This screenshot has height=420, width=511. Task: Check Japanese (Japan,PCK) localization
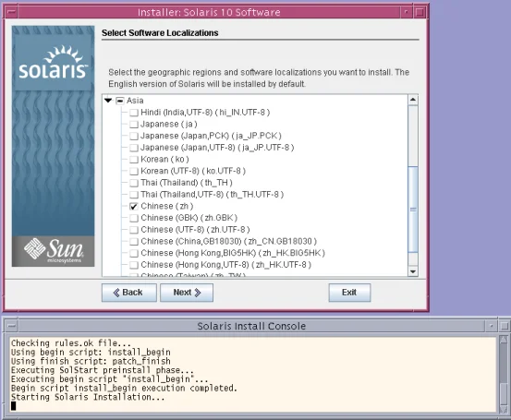pyautogui.click(x=134, y=136)
